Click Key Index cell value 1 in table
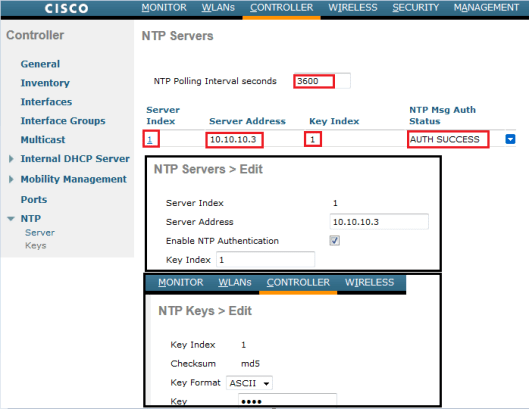 312,139
